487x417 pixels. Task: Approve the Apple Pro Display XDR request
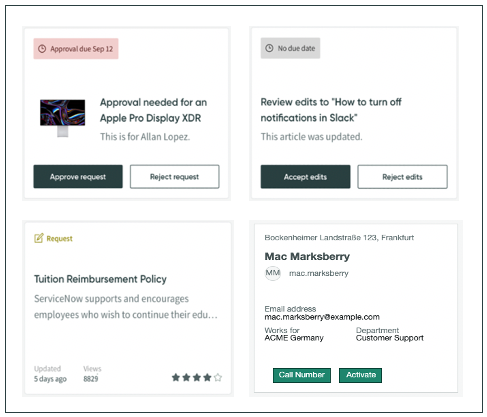click(x=78, y=177)
